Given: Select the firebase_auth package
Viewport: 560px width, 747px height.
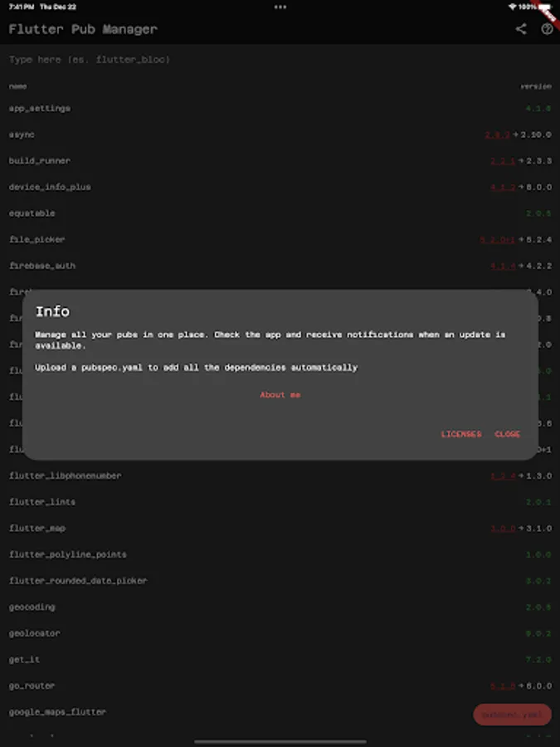Looking at the screenshot, I should 280,266.
